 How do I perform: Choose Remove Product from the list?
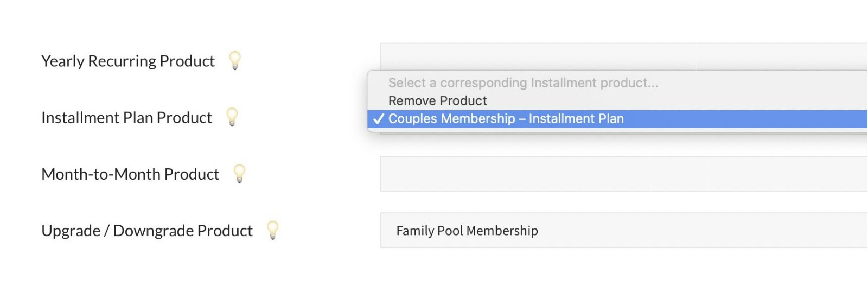[x=437, y=101]
